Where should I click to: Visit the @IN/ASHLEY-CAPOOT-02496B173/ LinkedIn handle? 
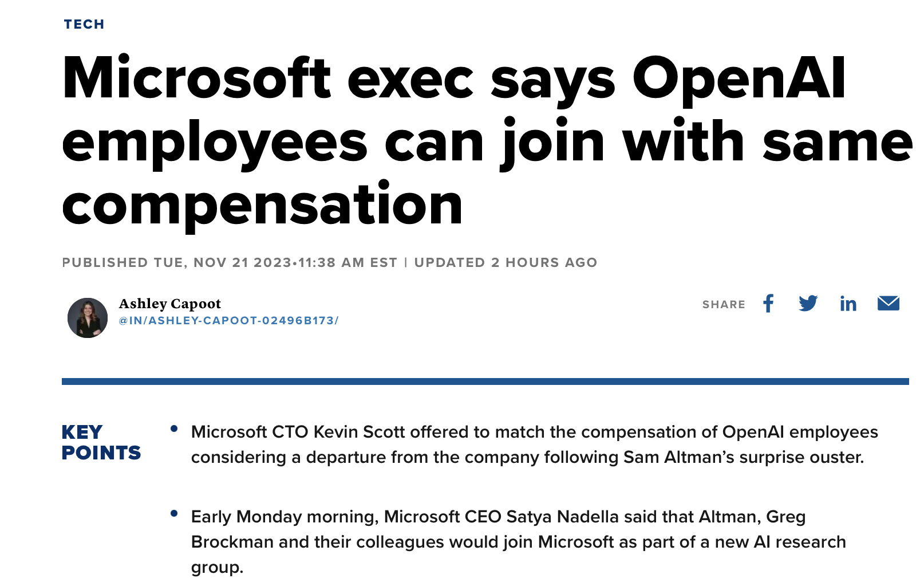coord(228,321)
